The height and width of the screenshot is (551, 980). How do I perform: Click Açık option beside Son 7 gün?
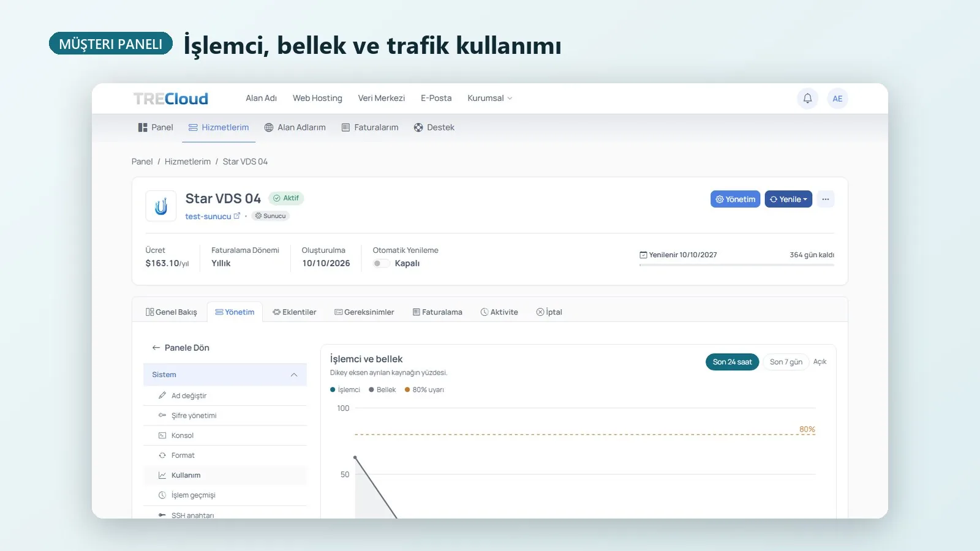pos(820,362)
